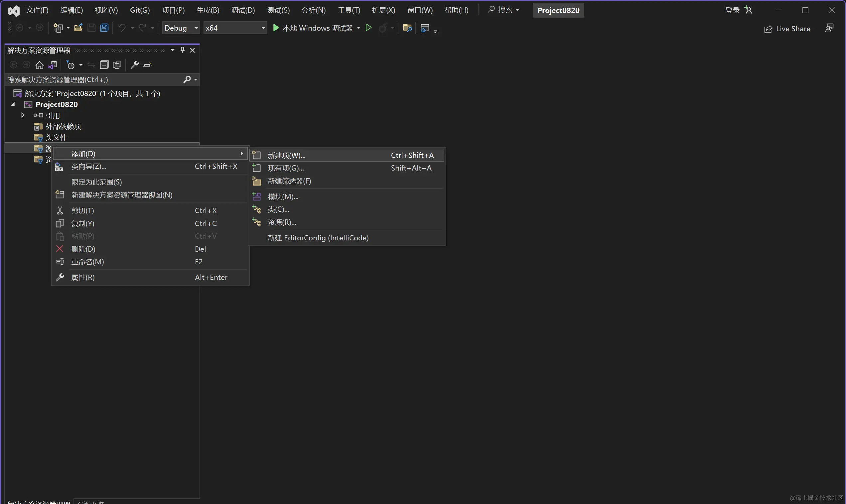Viewport: 846px width, 504px height.
Task: Choose 类(C)... in the Add submenu
Action: (278, 209)
